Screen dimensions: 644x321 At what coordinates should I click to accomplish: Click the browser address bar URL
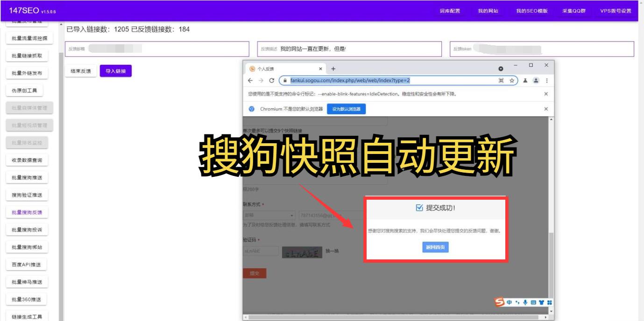pyautogui.click(x=350, y=80)
